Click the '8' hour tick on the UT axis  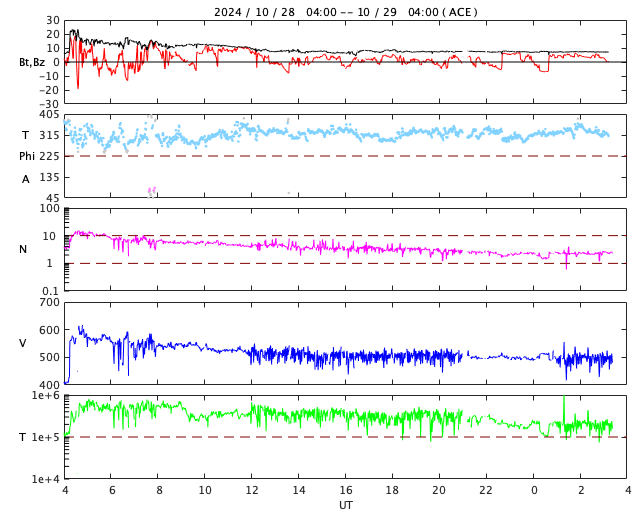tap(159, 490)
